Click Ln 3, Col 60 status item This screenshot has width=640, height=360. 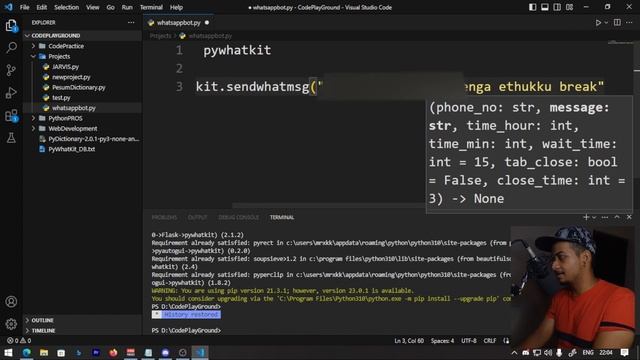pyautogui.click(x=409, y=341)
